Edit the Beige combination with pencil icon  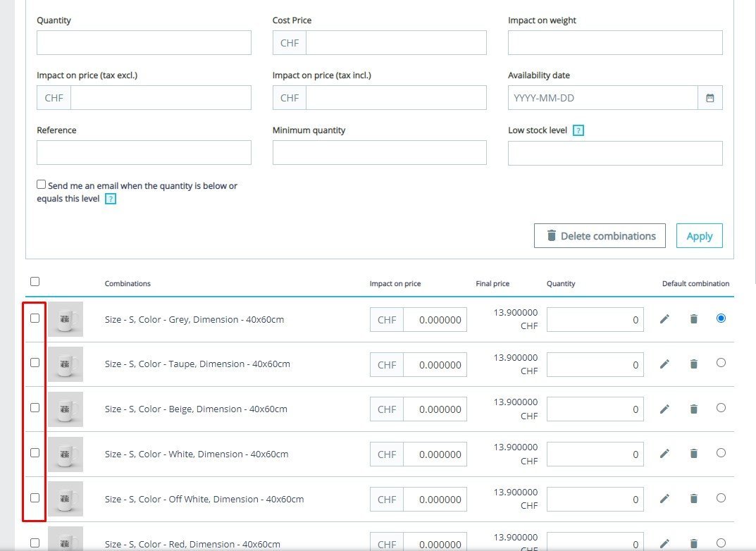[664, 409]
